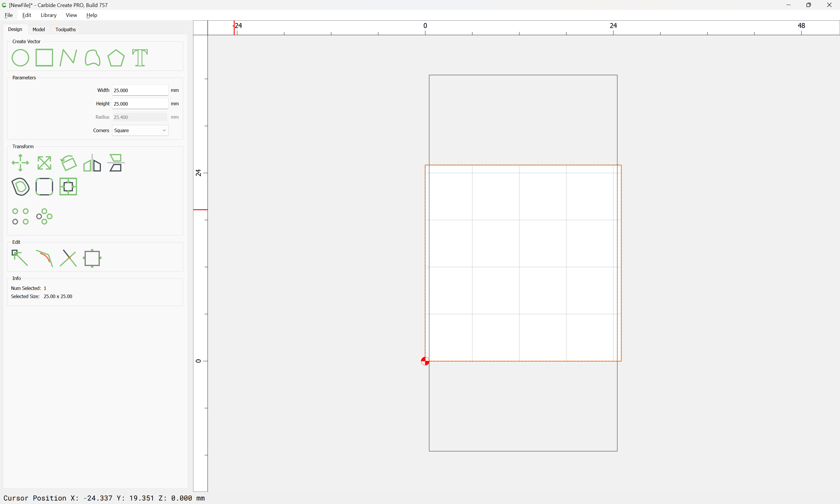
Task: Close the Carbide Create window
Action: point(829,5)
